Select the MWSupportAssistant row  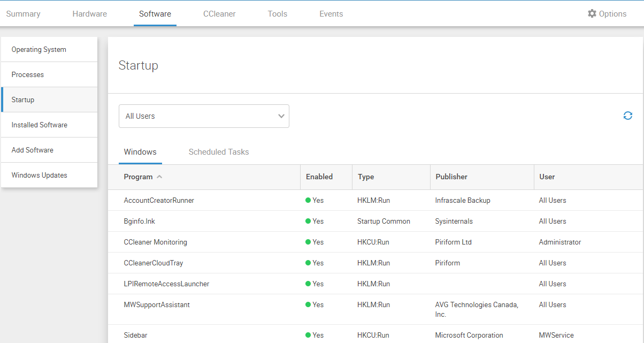pos(157,305)
